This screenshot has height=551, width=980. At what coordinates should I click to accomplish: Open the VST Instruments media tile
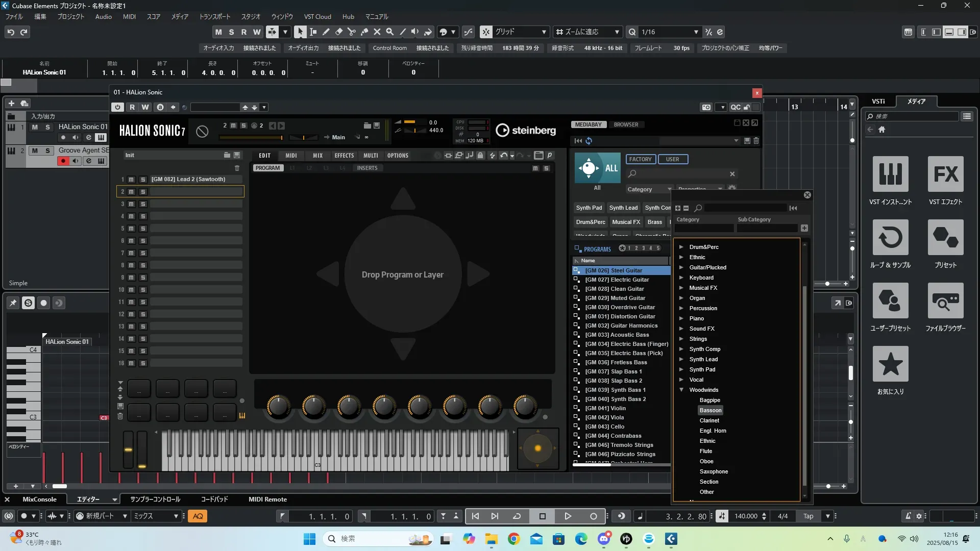click(x=890, y=174)
